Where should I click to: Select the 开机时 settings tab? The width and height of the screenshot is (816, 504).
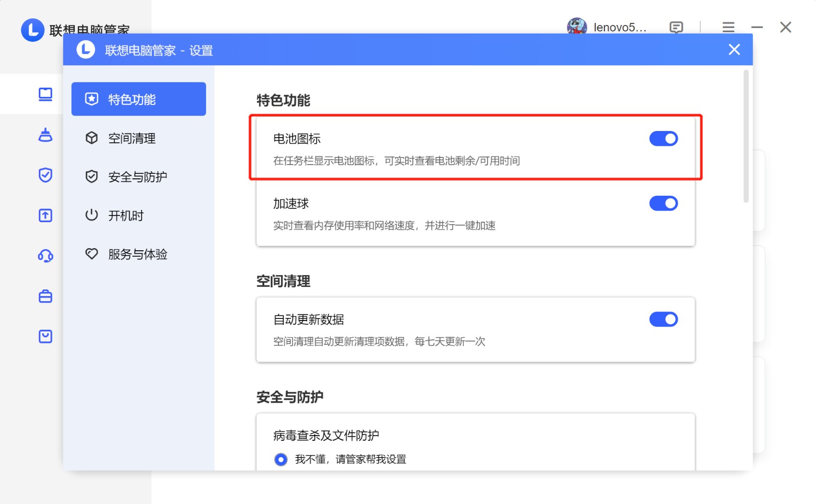[x=139, y=216]
